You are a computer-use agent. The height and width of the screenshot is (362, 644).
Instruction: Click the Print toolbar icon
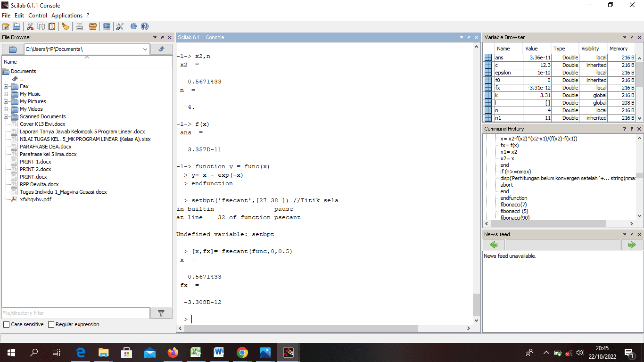(x=79, y=26)
